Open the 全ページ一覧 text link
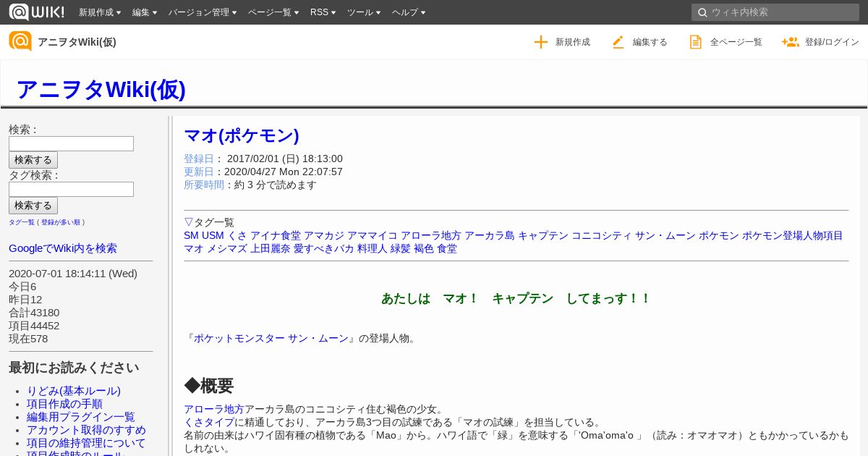The width and height of the screenshot is (868, 456). 736,42
